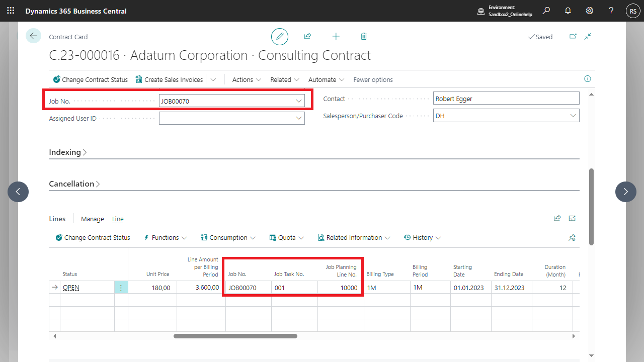Image resolution: width=644 pixels, height=362 pixels.
Task: Show the FactBox information pane icon
Action: (x=587, y=79)
